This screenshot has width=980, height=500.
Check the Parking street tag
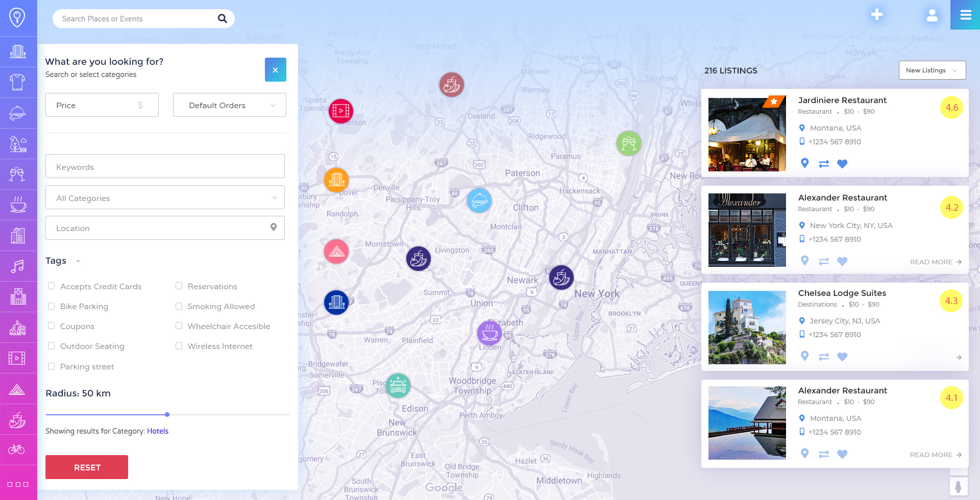pos(51,366)
